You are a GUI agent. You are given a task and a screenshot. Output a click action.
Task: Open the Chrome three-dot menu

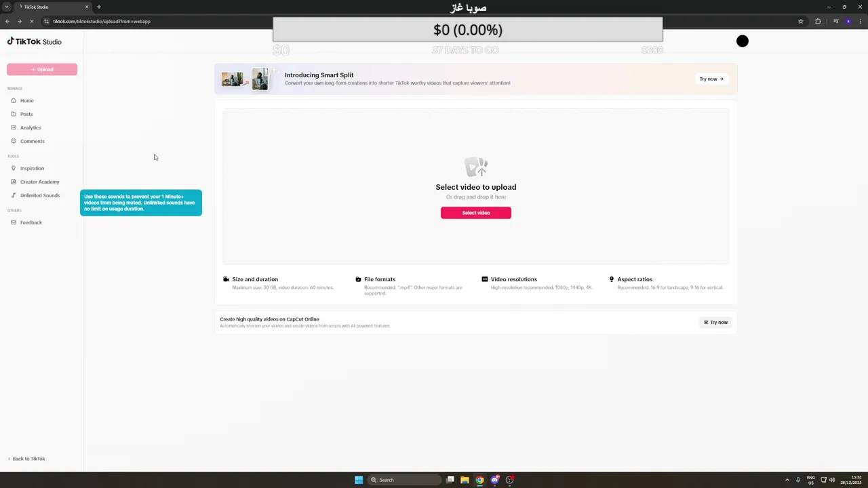click(860, 21)
